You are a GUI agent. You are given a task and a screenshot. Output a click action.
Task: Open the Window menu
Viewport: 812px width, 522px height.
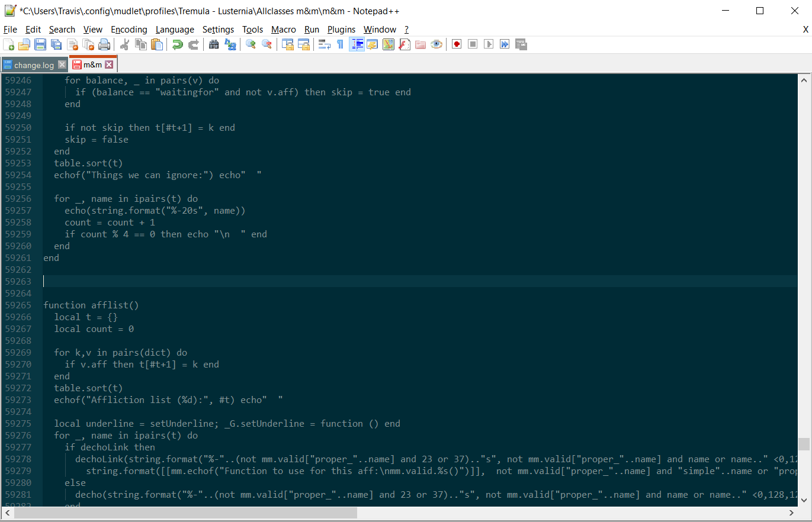tap(380, 30)
